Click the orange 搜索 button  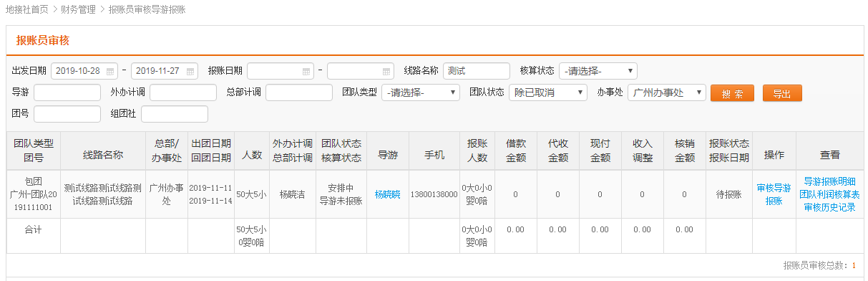click(x=732, y=93)
